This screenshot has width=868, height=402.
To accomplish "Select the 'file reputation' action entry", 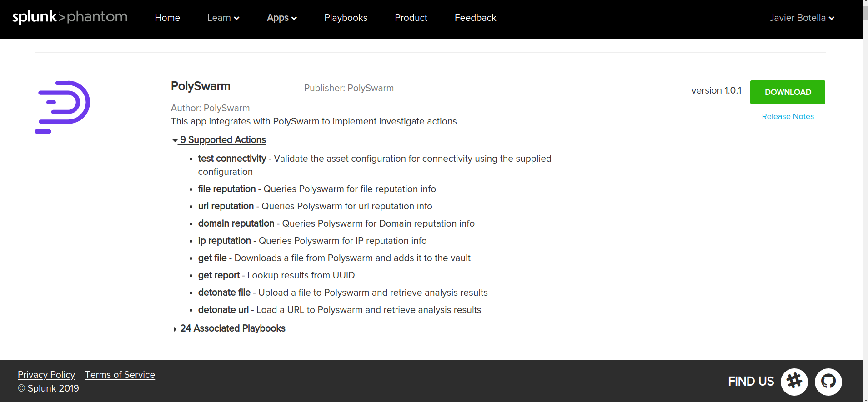I will coord(317,189).
